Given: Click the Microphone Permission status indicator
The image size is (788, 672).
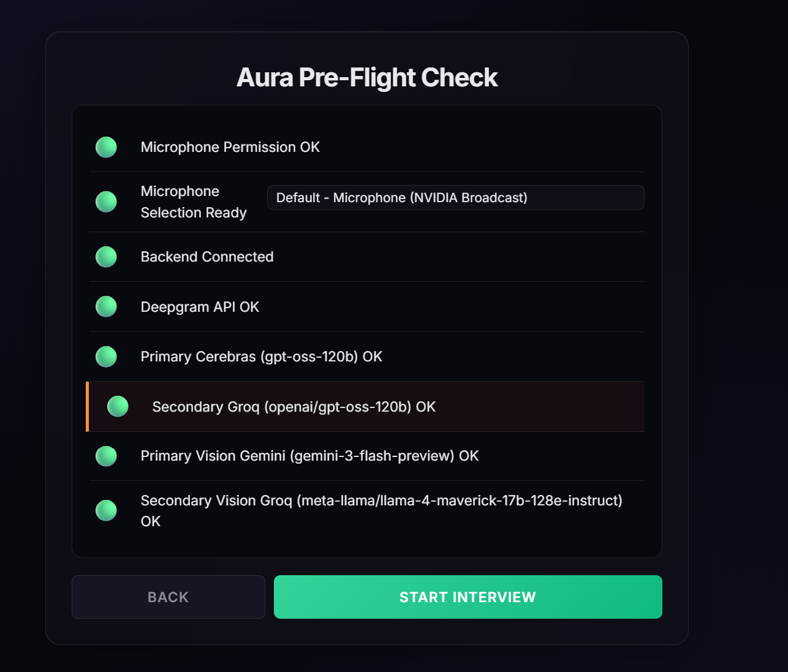Looking at the screenshot, I should coord(106,147).
